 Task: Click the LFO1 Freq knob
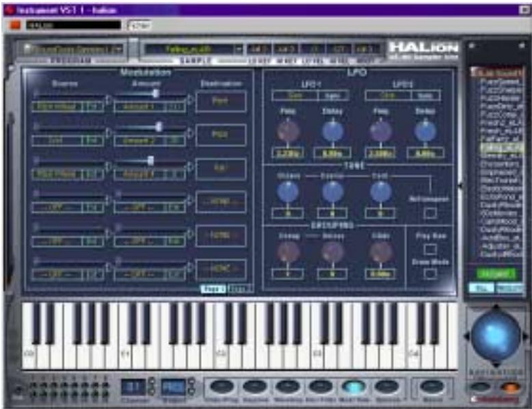tap(288, 131)
